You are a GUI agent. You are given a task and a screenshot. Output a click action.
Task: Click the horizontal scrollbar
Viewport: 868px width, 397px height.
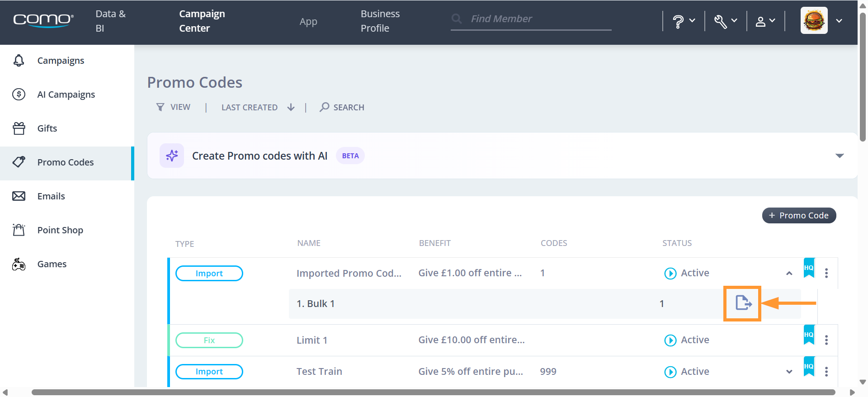[x=433, y=392]
